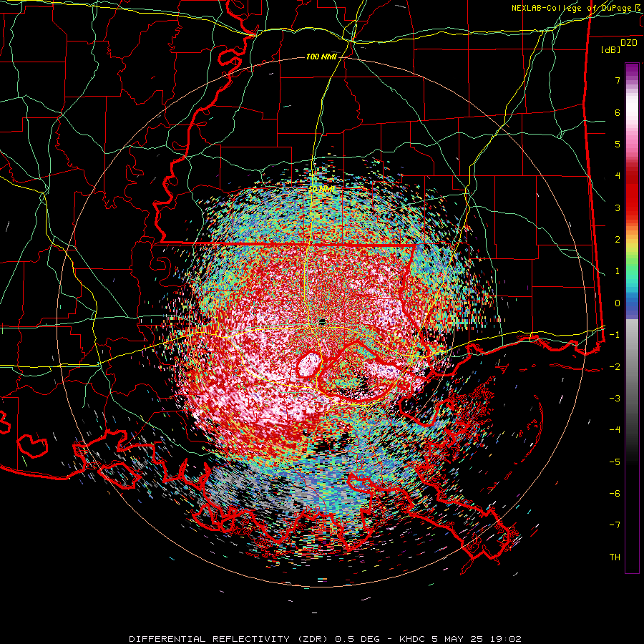Screen dimensions: 644x644
Task: Click the -7 tick label on color scale
Action: click(x=615, y=525)
